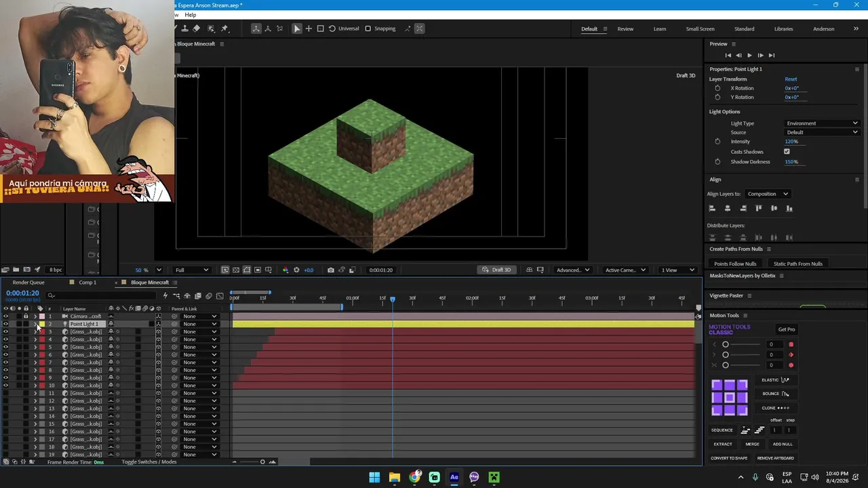Screen dimensions: 868x488
Task: Switch to the Small Screen workspace
Action: pyautogui.click(x=700, y=29)
